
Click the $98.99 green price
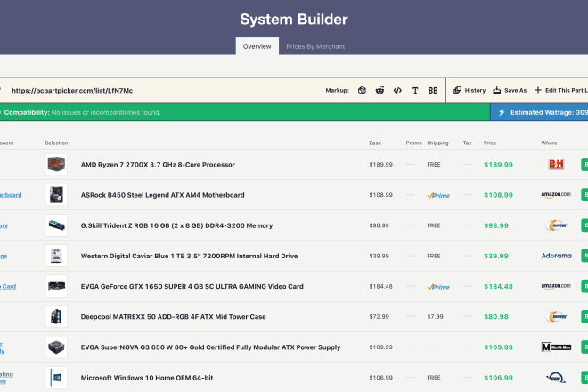coord(496,225)
